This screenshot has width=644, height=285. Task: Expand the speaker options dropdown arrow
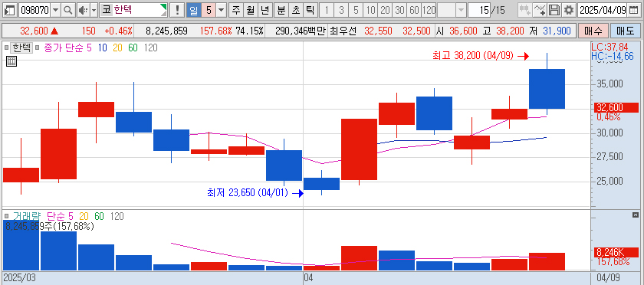[x=94, y=10]
